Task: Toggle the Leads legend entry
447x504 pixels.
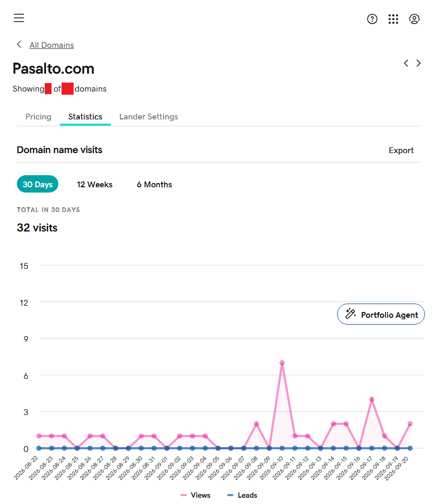Action: click(x=242, y=496)
